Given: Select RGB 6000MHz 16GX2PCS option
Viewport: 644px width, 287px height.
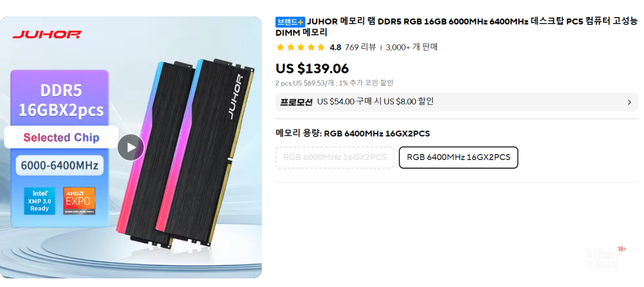Looking at the screenshot, I should click(x=335, y=158).
